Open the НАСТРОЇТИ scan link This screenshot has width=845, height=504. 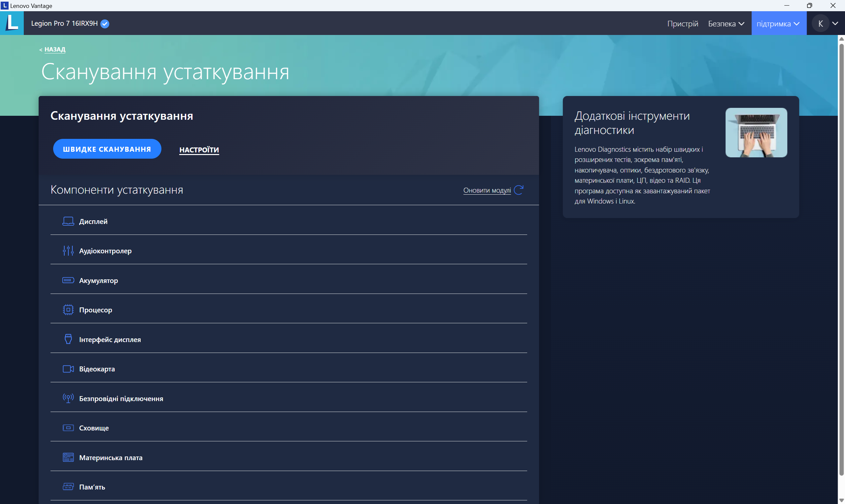199,150
